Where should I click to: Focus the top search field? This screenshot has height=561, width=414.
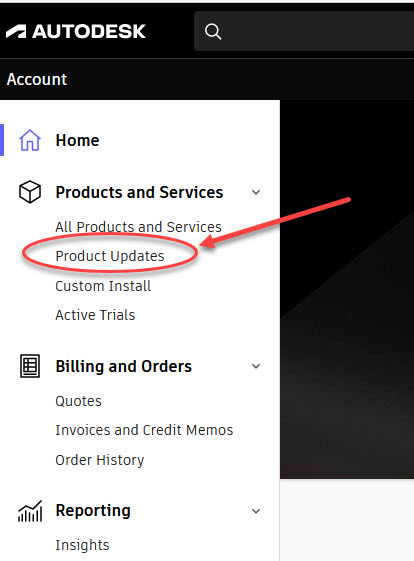coord(304,31)
